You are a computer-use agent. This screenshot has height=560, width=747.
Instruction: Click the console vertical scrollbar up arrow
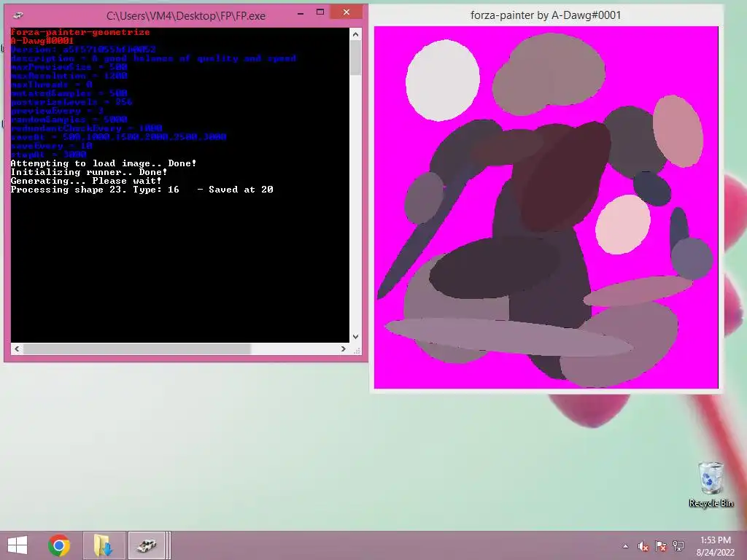pos(355,34)
